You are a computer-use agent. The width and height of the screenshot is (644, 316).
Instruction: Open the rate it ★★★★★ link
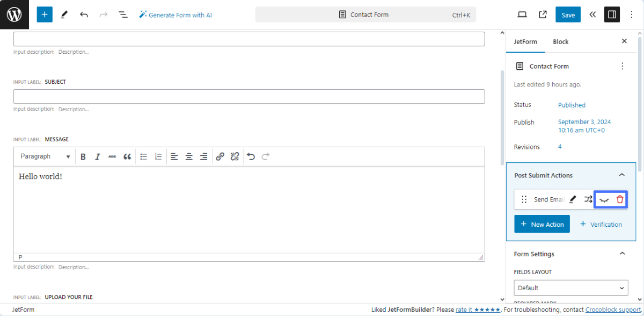pos(478,310)
